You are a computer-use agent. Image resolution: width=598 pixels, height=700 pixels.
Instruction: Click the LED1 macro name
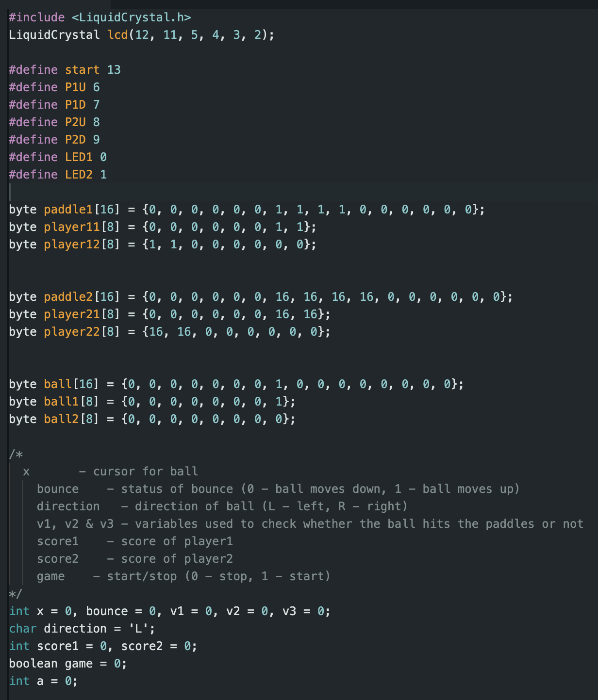coord(79,157)
